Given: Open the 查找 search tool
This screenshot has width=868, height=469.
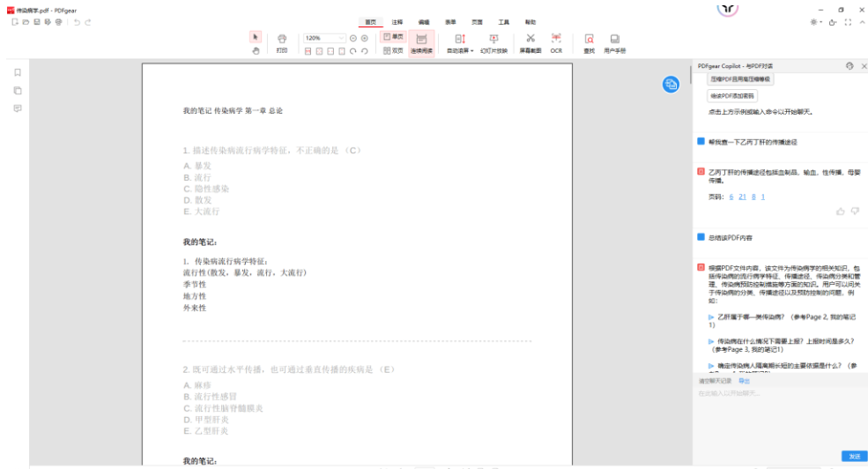Looking at the screenshot, I should (x=589, y=43).
